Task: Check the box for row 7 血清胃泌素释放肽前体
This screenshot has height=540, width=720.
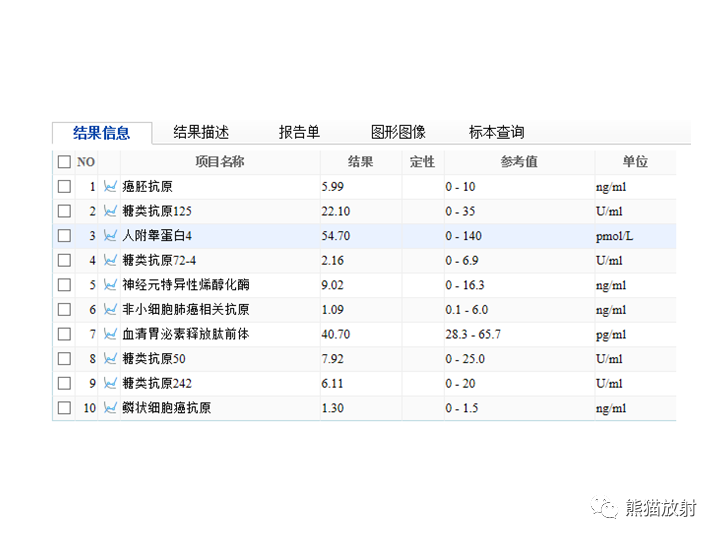Action: click(x=64, y=334)
